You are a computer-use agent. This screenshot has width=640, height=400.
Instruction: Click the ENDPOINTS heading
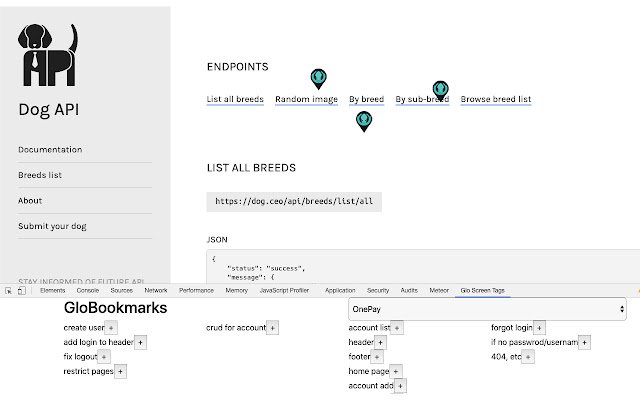coord(238,67)
